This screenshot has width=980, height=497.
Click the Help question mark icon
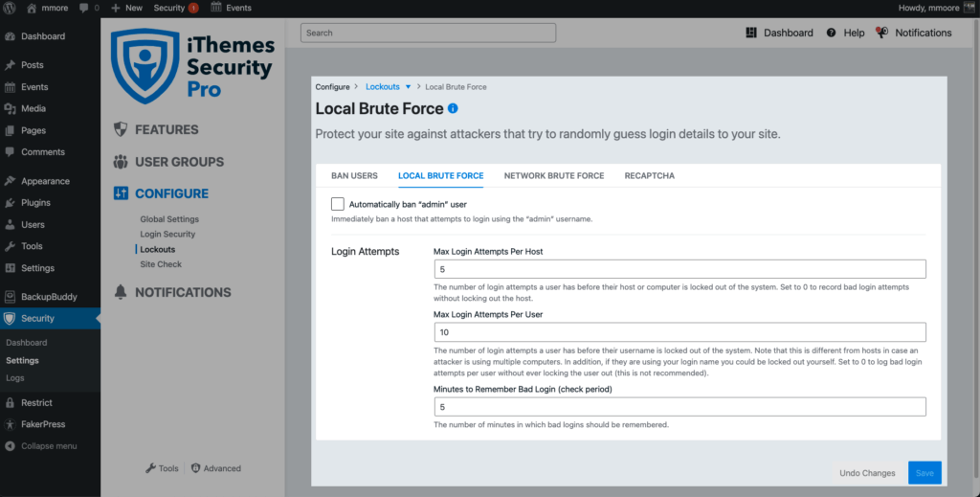tap(832, 34)
